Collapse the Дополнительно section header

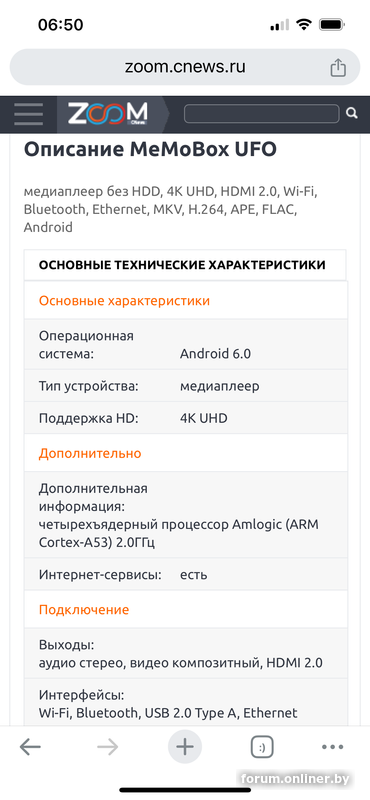(x=186, y=453)
